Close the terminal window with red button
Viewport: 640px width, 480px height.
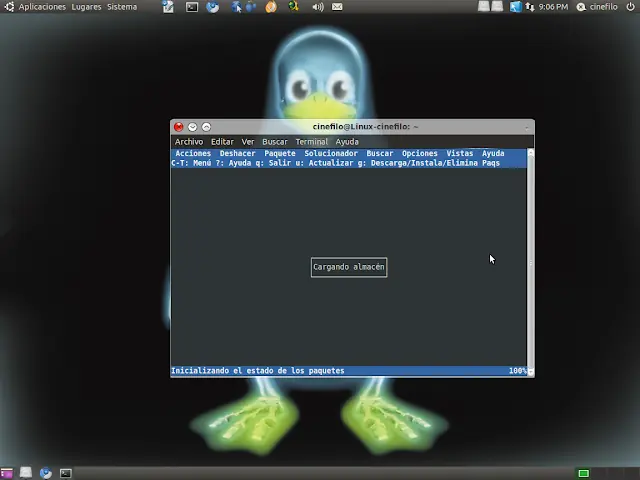[x=179, y=127]
